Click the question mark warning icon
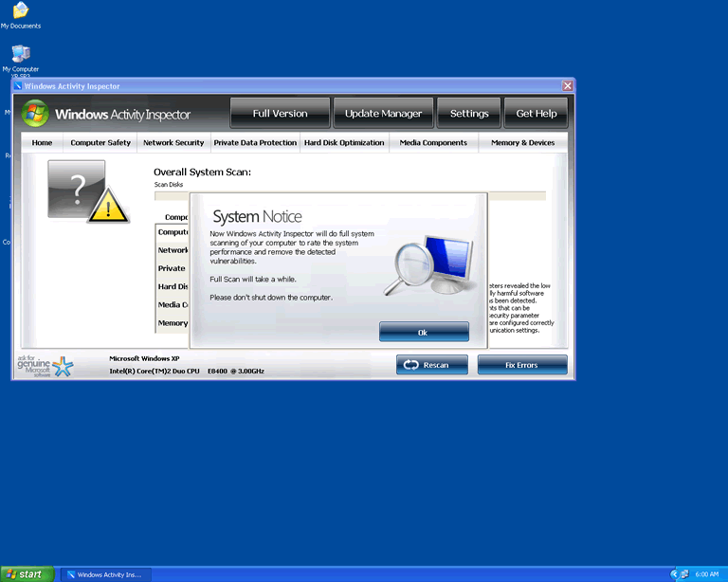This screenshot has width=728, height=582. (x=87, y=191)
